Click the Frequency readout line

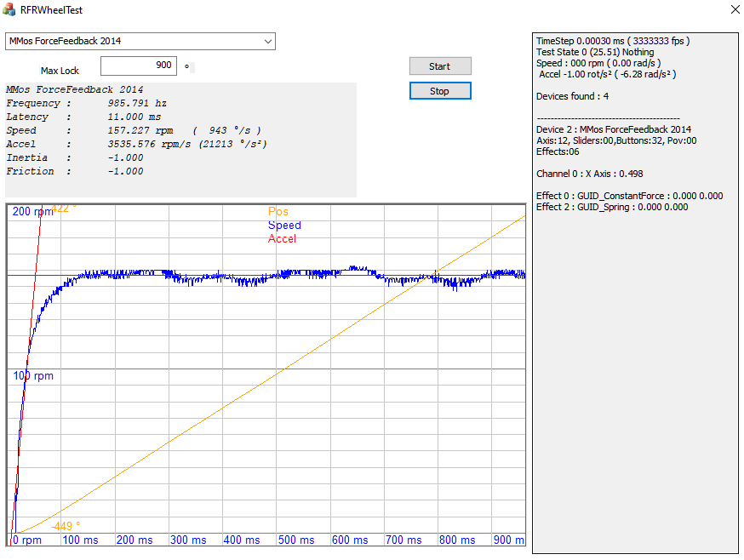coord(86,103)
